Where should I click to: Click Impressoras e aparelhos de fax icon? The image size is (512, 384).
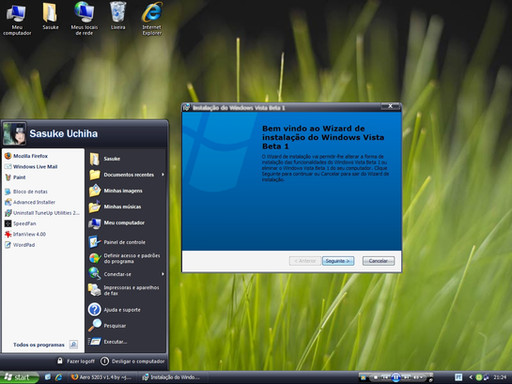point(95,290)
